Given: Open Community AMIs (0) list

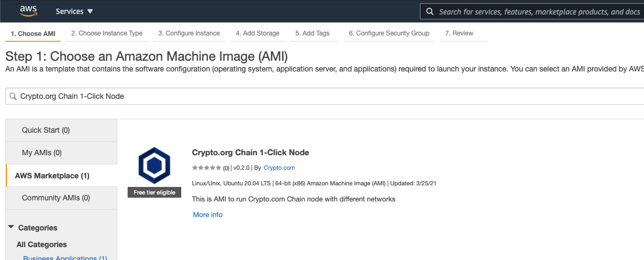Looking at the screenshot, I should [x=61, y=198].
